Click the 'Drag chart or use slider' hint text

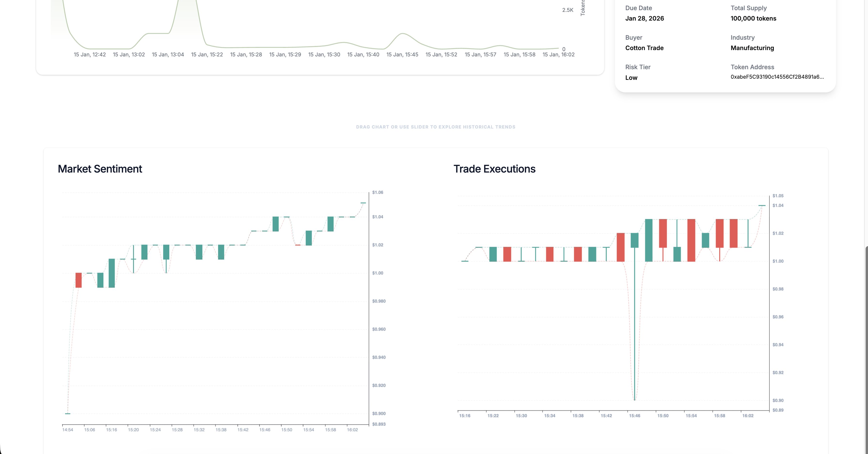[x=435, y=127]
